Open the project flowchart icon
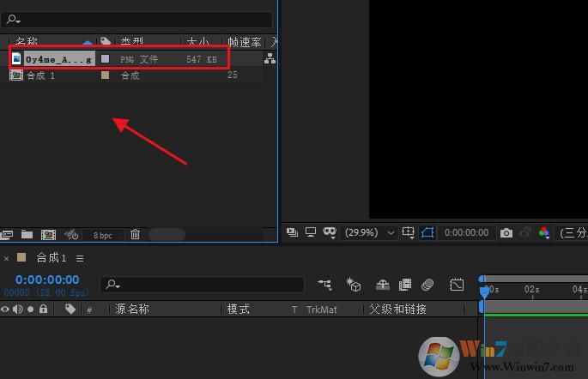 (270, 58)
